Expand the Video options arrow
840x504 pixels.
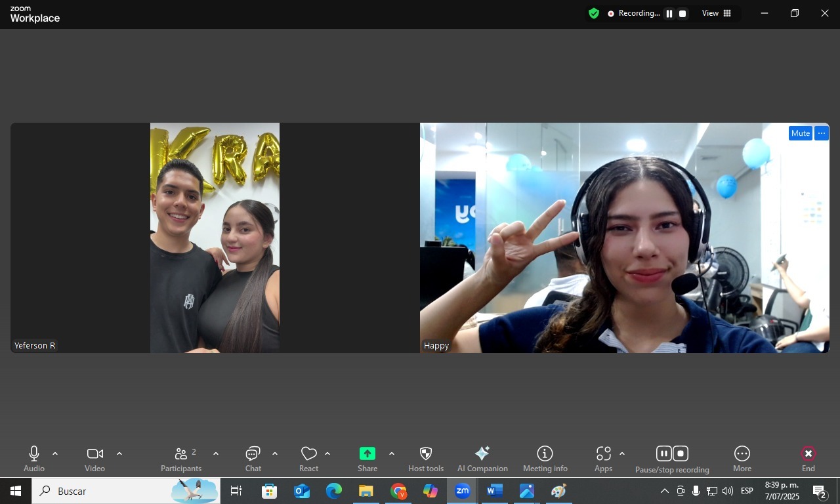pyautogui.click(x=119, y=453)
